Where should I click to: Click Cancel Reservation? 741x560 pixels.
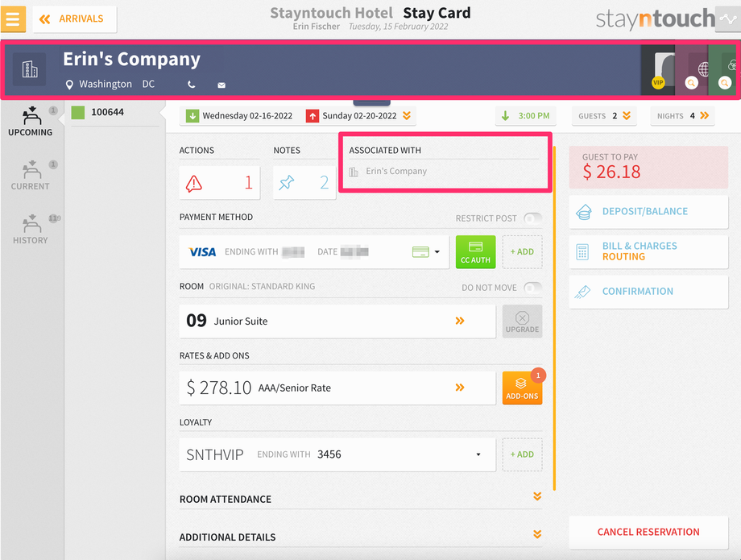[648, 532]
